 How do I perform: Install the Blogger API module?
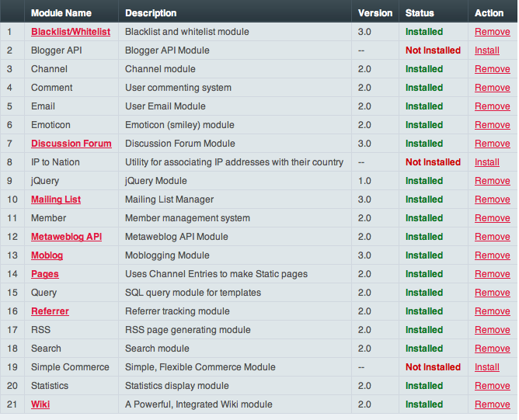click(487, 50)
